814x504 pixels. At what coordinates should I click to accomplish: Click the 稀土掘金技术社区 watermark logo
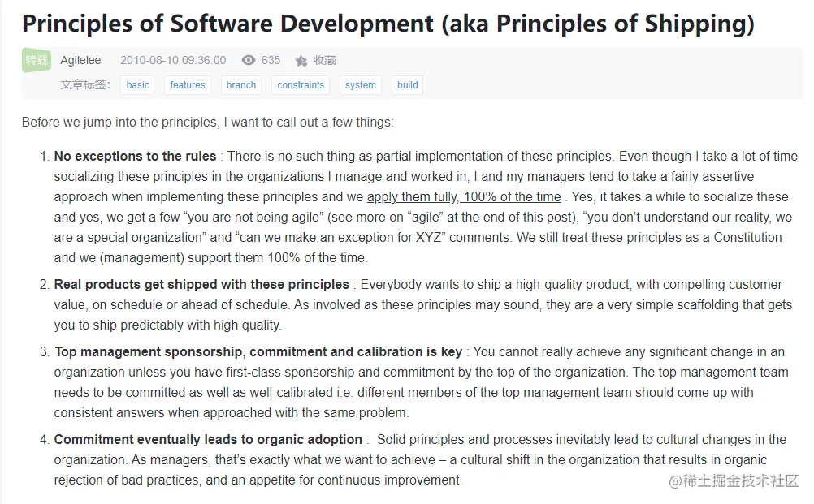(734, 481)
